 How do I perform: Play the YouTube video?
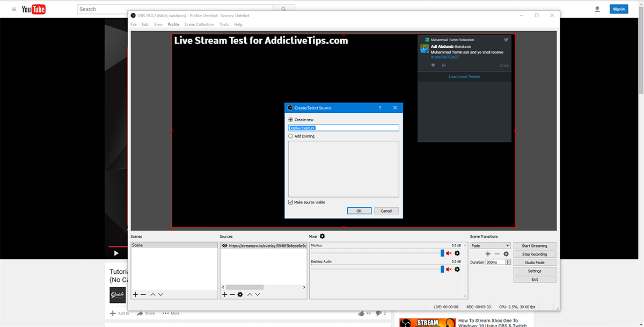pos(116,253)
